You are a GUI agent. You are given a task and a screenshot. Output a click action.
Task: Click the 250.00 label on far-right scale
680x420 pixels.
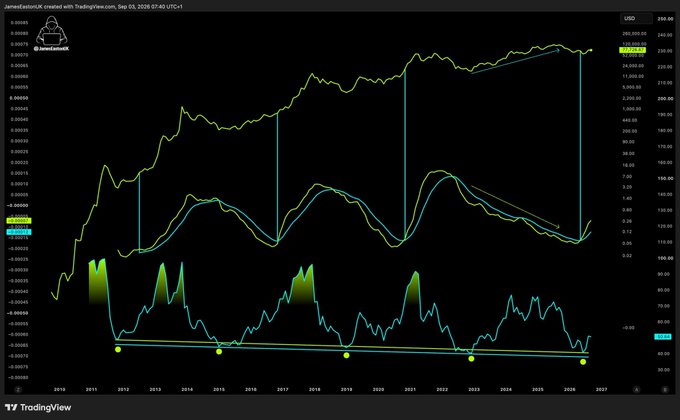point(665,19)
